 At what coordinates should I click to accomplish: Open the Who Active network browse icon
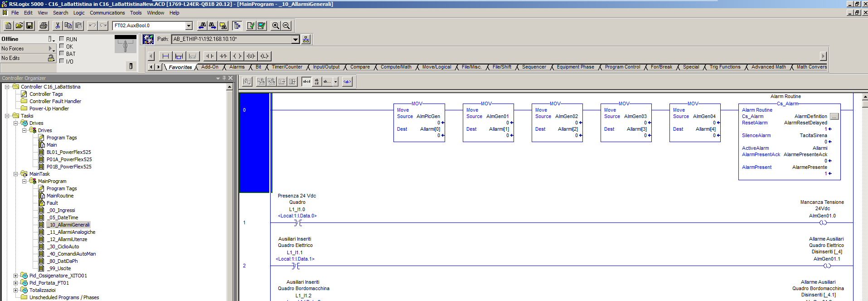(306, 39)
